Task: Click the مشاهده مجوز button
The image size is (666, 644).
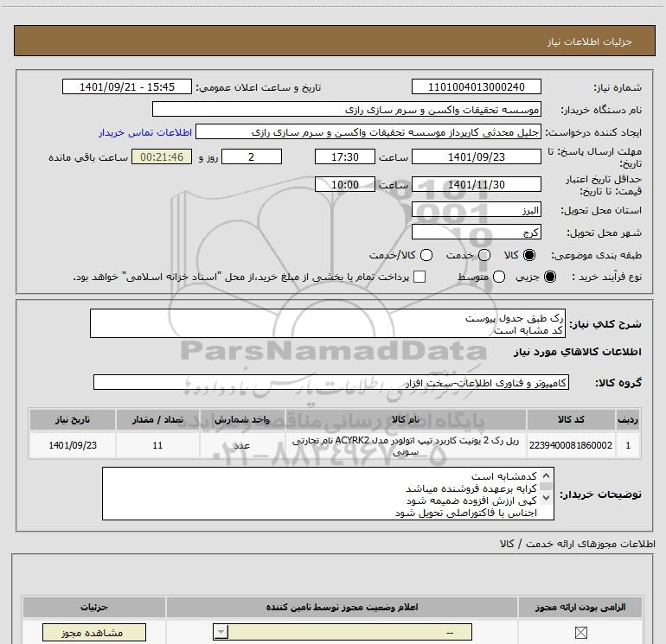Action: point(94,633)
